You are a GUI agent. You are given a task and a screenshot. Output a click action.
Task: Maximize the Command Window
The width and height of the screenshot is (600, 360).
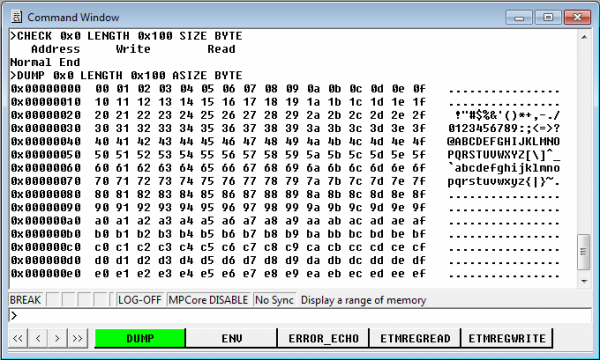point(548,17)
